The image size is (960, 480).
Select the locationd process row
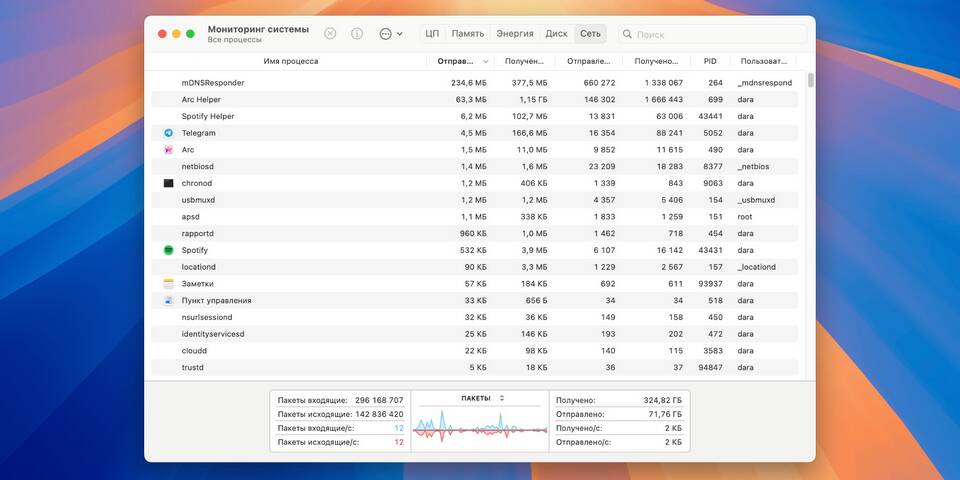point(474,267)
